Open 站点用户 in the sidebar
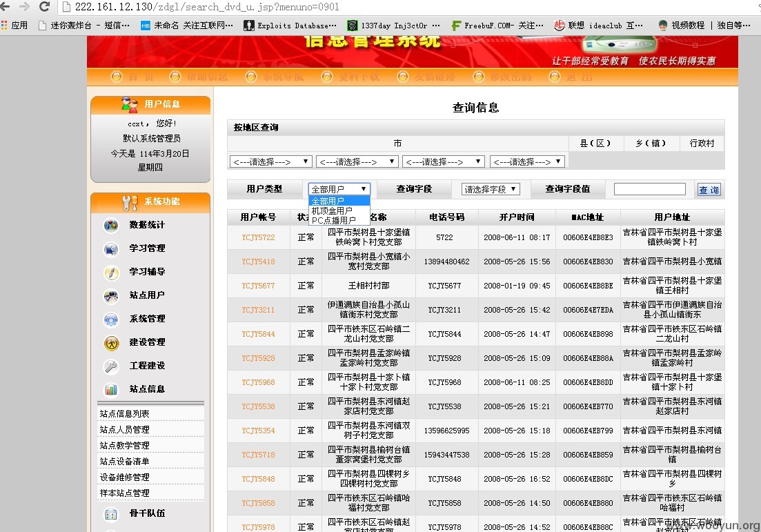The width and height of the screenshot is (761, 532). 147,295
